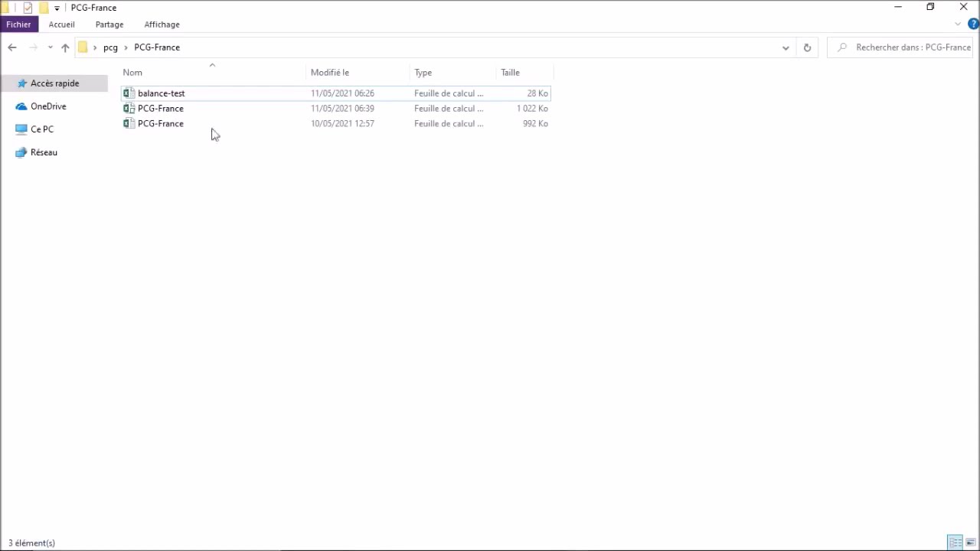This screenshot has height=551, width=980.
Task: Click the date 11/05/2021 06:26
Action: (342, 93)
